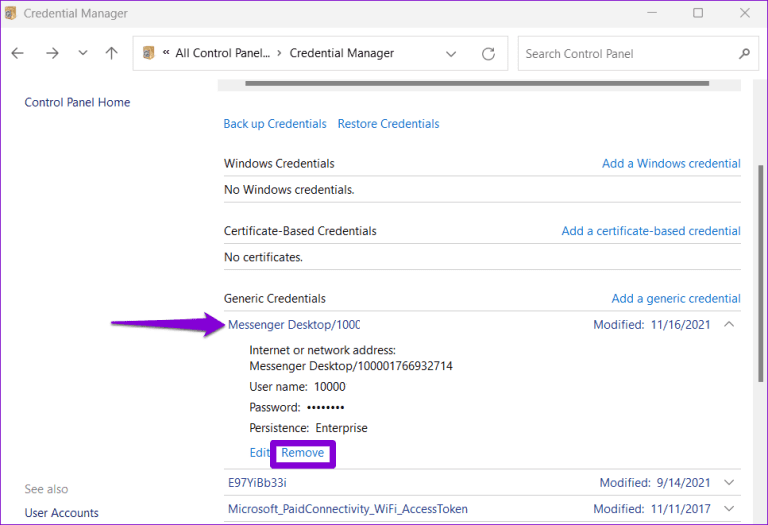Click Modified: 11/16/2021 text

651,325
